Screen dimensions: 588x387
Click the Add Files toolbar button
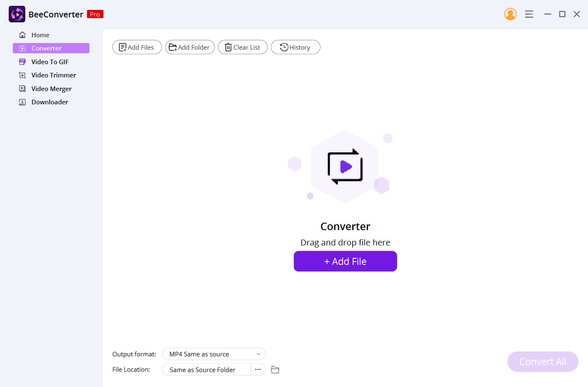[137, 47]
